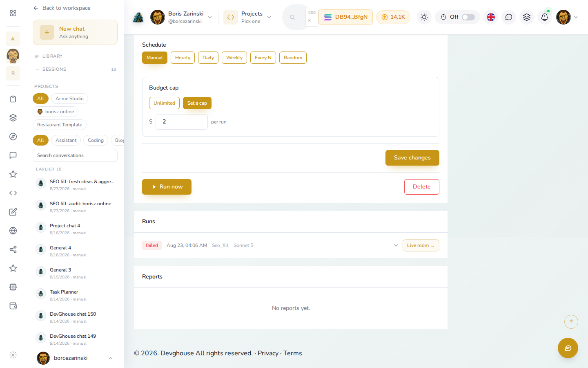Screen dimensions: 588x368
Task: Open the edit note icon in left rail
Action: (x=13, y=212)
